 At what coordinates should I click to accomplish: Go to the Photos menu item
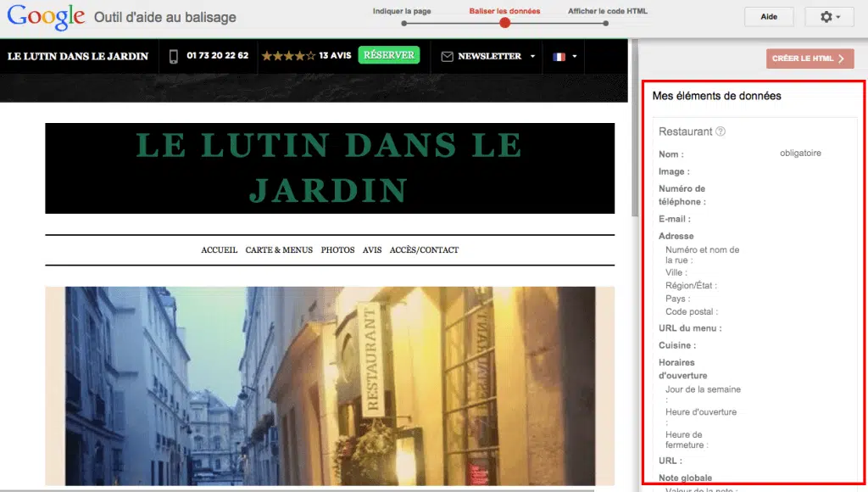click(337, 250)
